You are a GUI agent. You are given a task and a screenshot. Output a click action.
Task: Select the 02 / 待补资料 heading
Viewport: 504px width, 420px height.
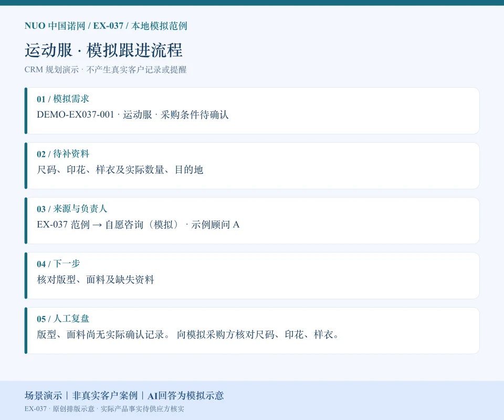coord(62,154)
